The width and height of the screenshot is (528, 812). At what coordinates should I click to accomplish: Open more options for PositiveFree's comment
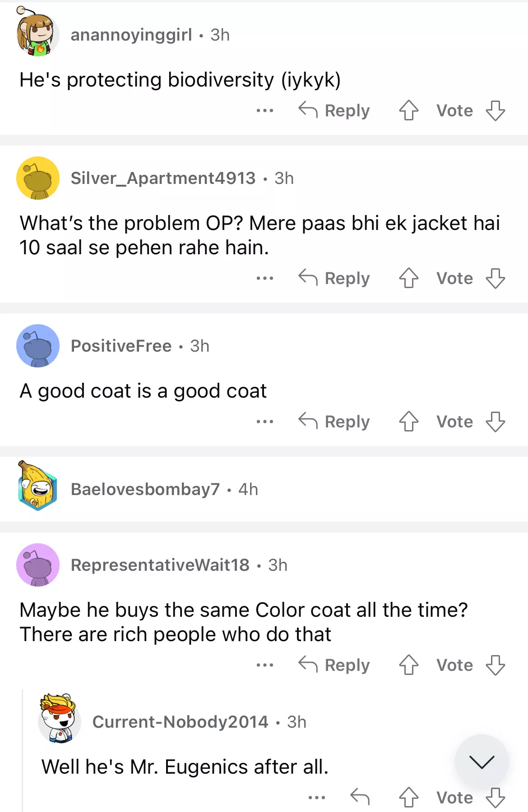(264, 422)
